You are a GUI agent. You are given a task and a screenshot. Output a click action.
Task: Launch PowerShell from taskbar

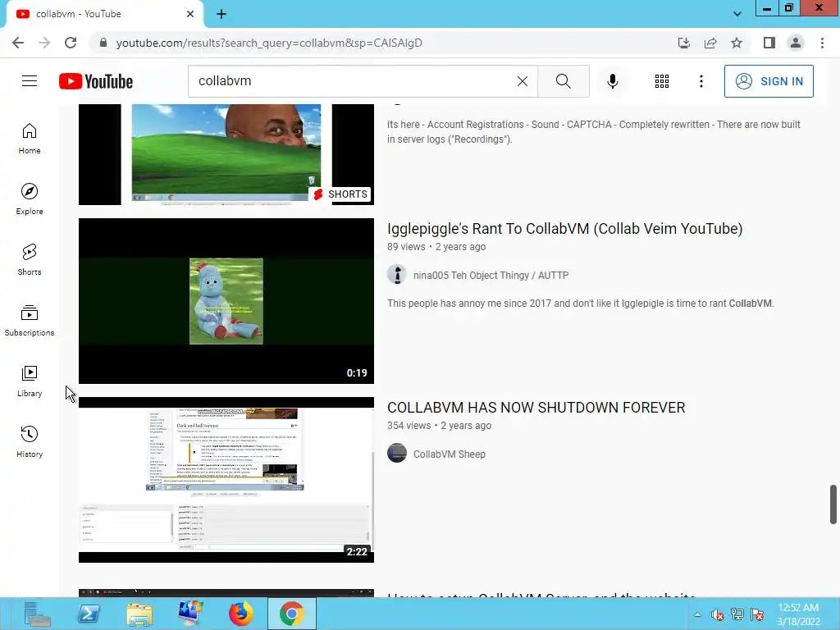pos(89,614)
